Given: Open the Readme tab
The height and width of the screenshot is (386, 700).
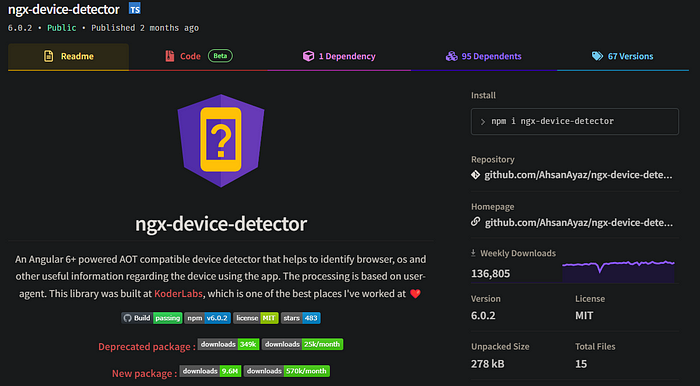Looking at the screenshot, I should [68, 57].
